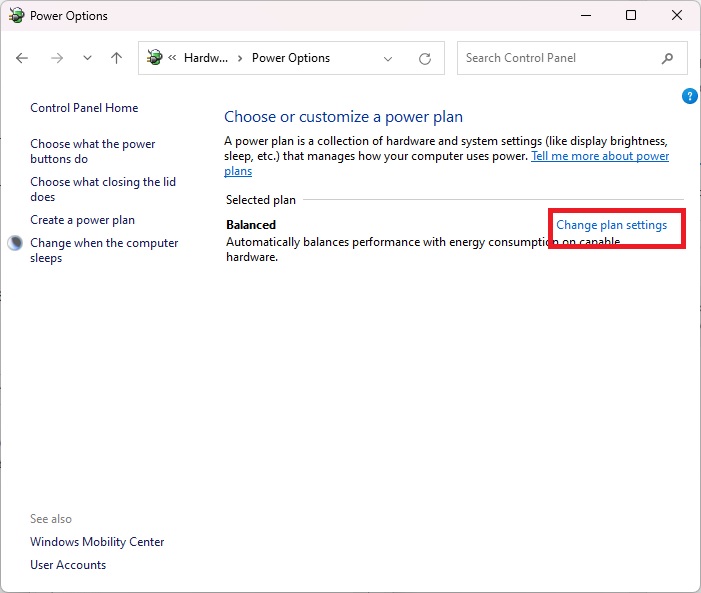Click the moon icon beside sleep link
Viewport: 701px width, 593px height.
click(x=15, y=243)
